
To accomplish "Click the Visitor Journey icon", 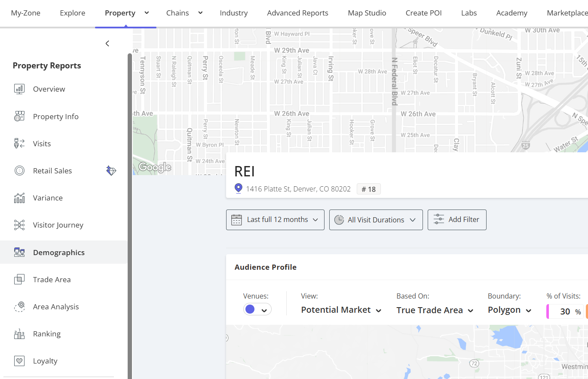I will pyautogui.click(x=19, y=225).
